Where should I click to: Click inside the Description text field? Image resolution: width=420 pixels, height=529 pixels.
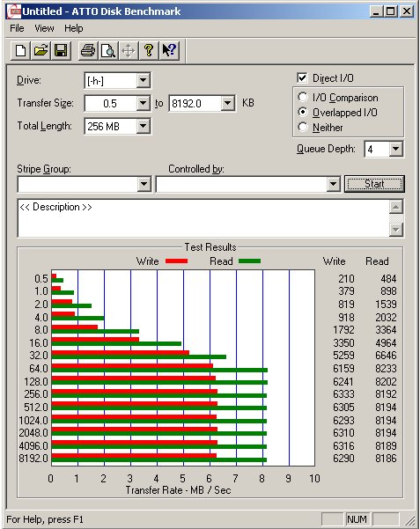pos(203,218)
